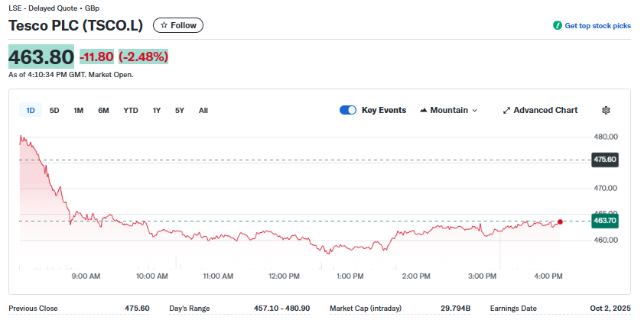Click the red current price dot on chart

coord(560,221)
